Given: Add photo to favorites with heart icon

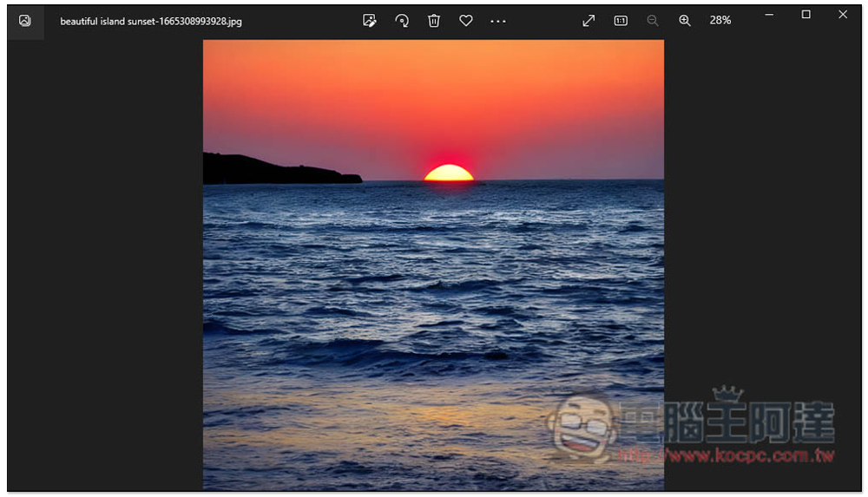Looking at the screenshot, I should pos(466,21).
